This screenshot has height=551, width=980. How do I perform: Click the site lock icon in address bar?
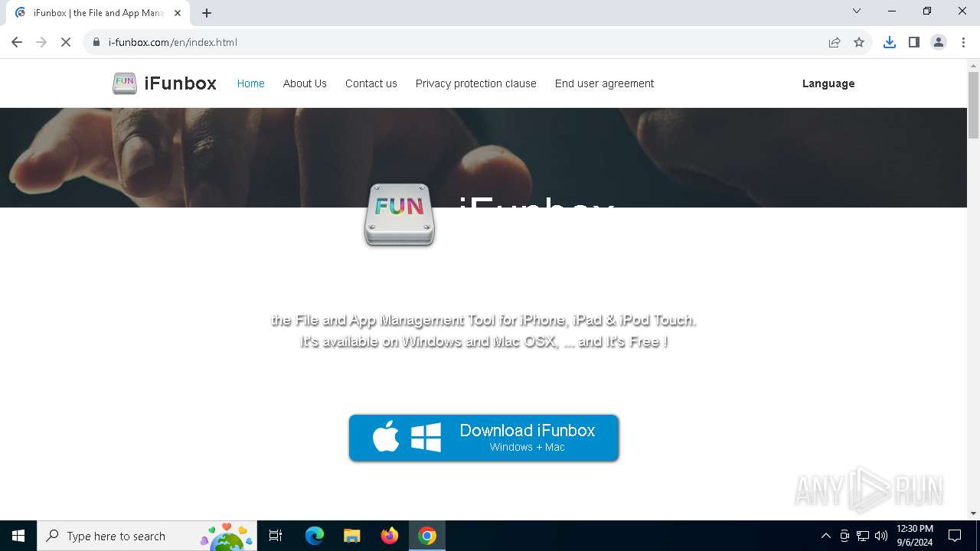click(96, 42)
